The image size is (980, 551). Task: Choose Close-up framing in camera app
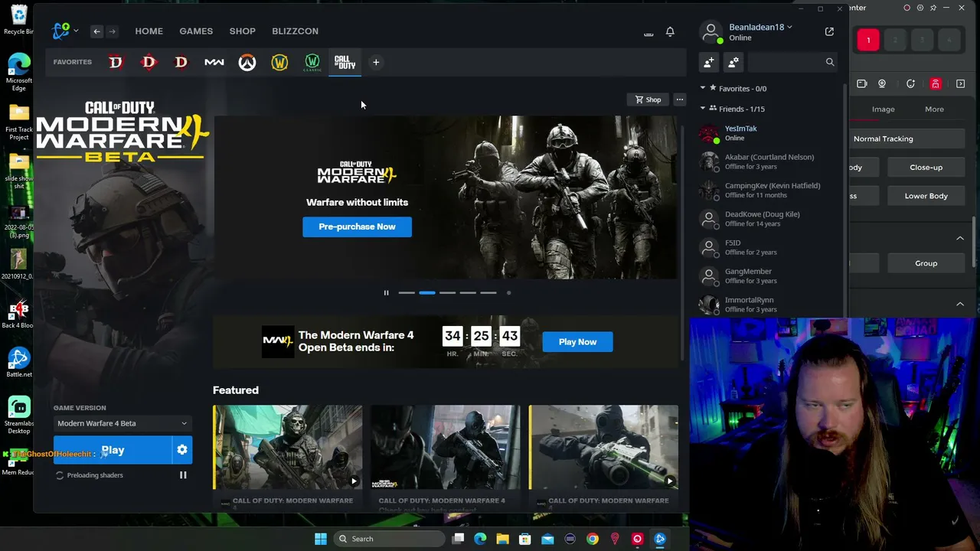point(926,168)
